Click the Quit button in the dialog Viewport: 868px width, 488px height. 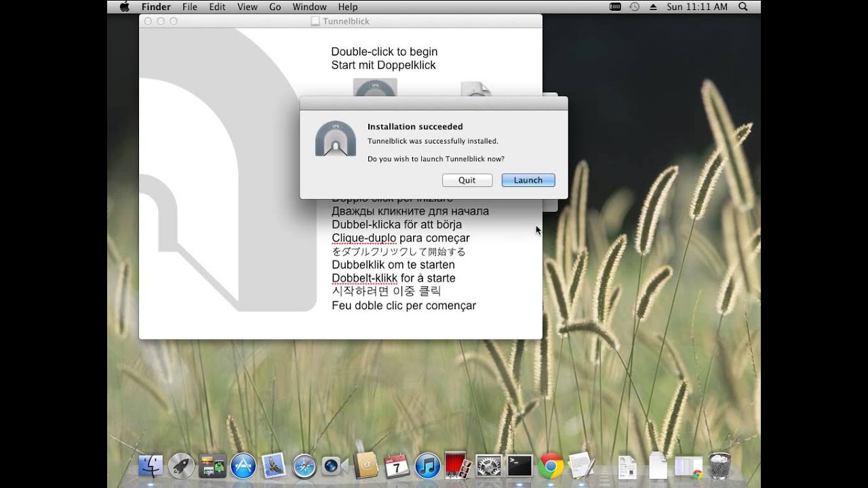[x=467, y=180]
